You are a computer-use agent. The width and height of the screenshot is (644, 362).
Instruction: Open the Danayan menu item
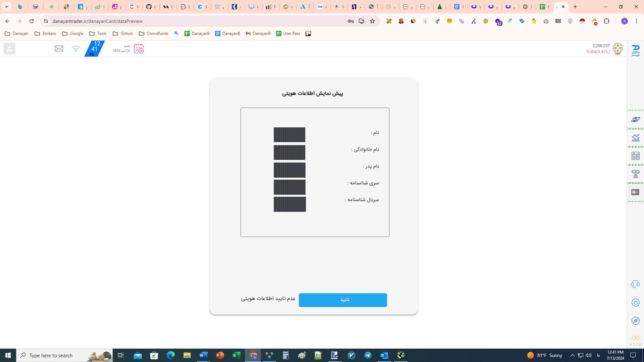16,34
